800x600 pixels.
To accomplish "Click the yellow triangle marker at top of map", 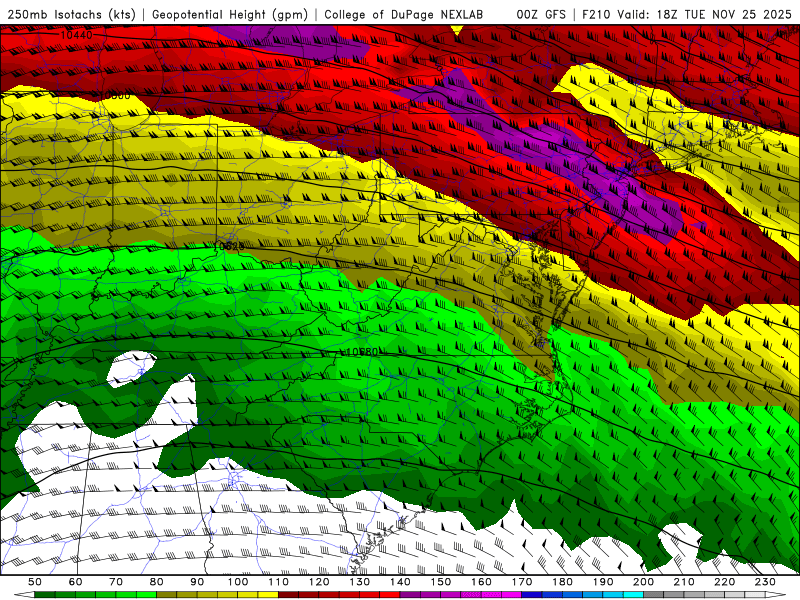I will (457, 30).
